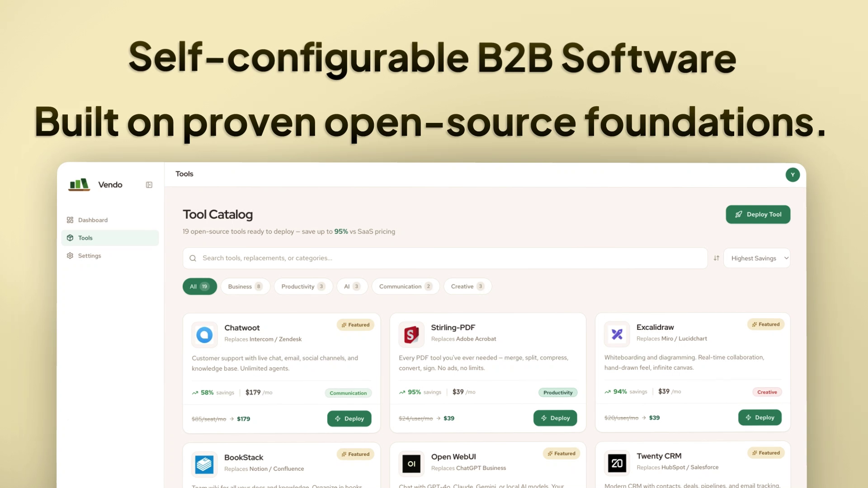Open the user avatar Y menu
Screen dimensions: 868x488
792,175
